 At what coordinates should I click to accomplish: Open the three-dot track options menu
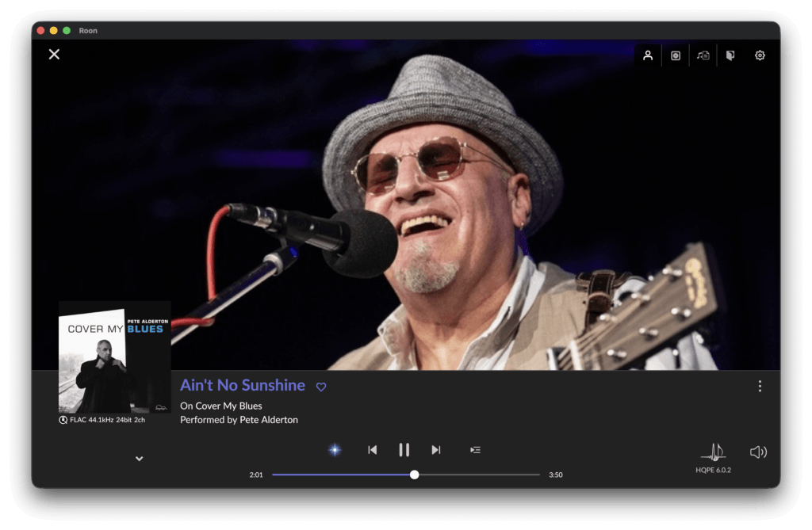pos(760,386)
